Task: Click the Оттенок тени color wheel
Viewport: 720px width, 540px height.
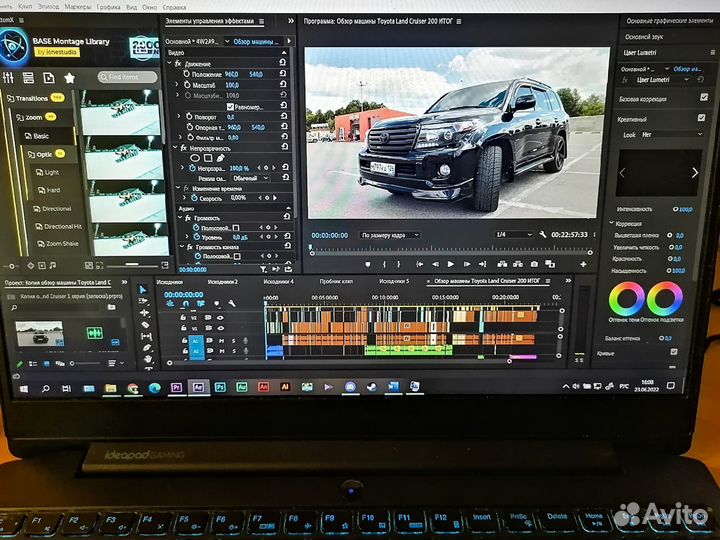Action: [627, 297]
